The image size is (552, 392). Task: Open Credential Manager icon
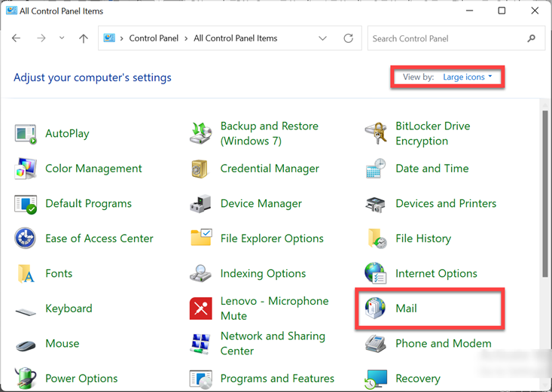point(200,169)
